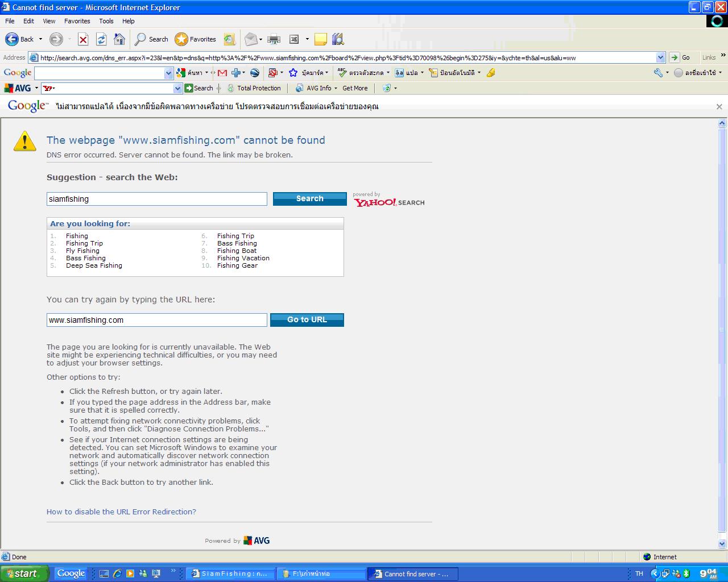Image resolution: width=728 pixels, height=582 pixels.
Task: Click the Research books icon
Action: 338,39
